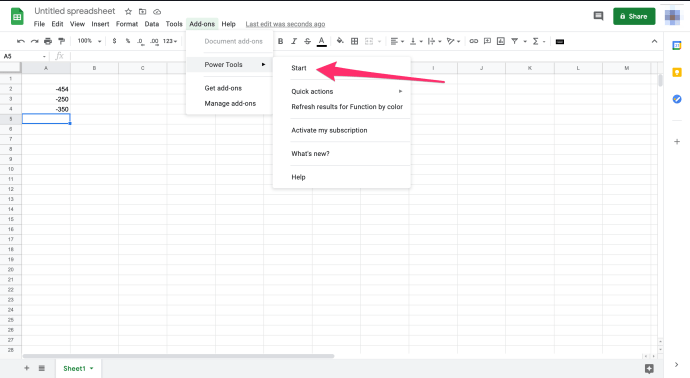The image size is (690, 378).
Task: Open the fill color bucket
Action: pos(340,41)
